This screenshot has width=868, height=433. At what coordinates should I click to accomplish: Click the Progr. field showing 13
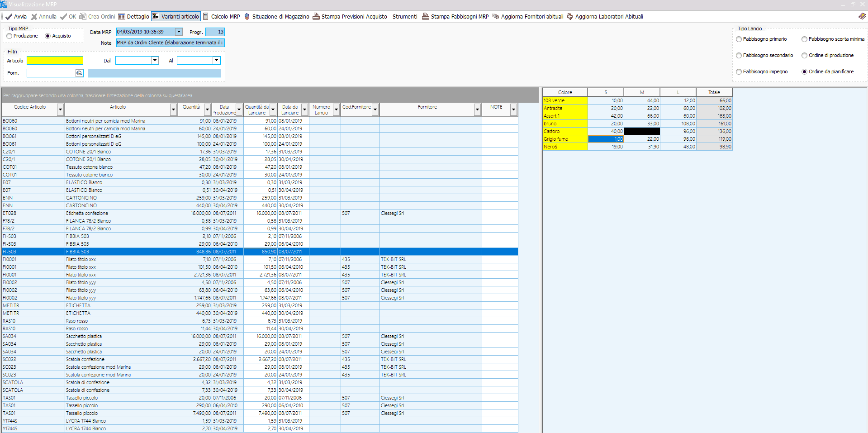215,32
